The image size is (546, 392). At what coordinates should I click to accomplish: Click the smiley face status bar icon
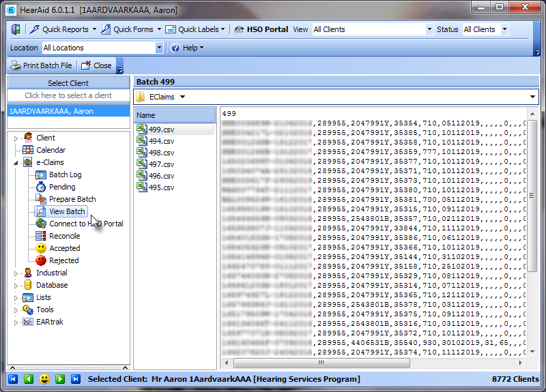(x=44, y=379)
